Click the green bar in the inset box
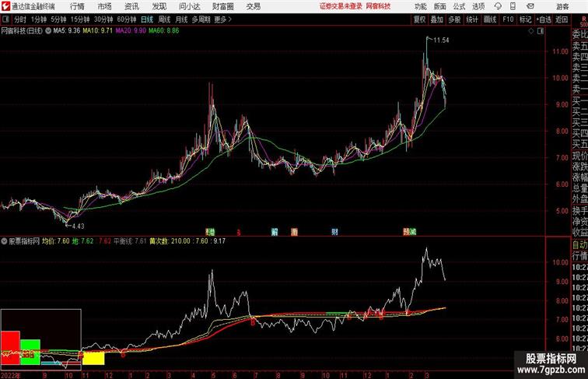 [x=30, y=352]
